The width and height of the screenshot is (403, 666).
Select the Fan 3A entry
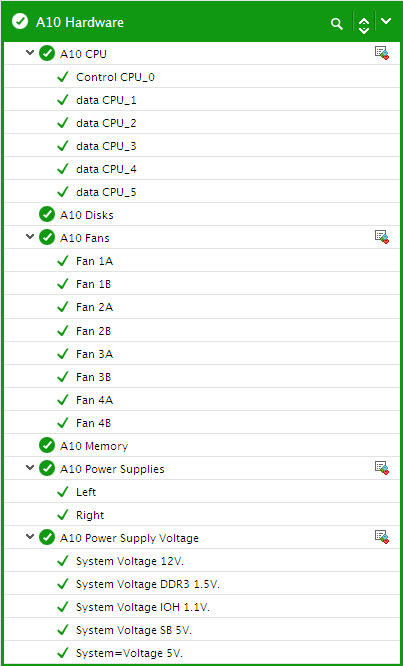[x=202, y=353]
